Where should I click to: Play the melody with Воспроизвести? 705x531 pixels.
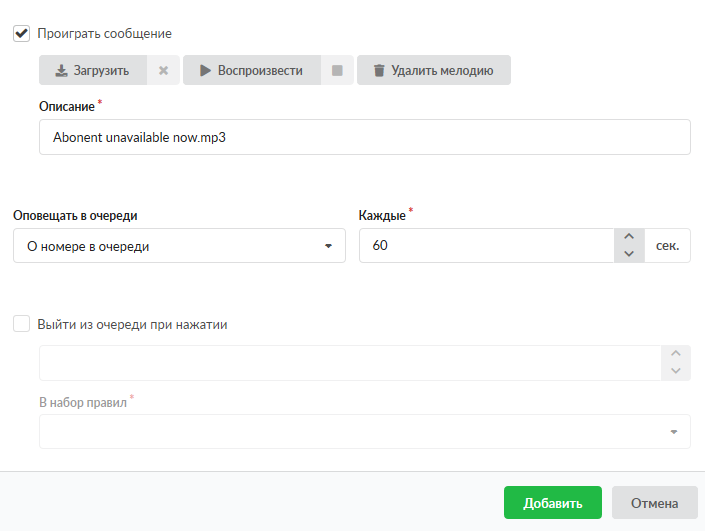click(x=251, y=71)
